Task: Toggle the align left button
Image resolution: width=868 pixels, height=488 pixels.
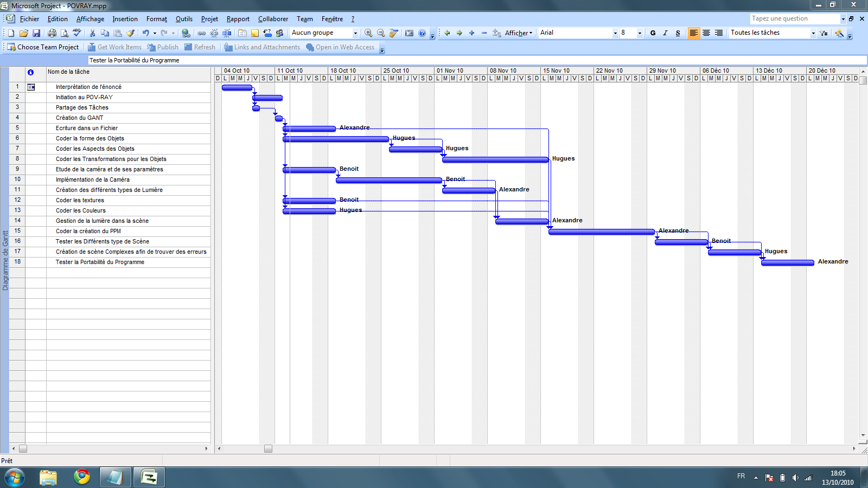Action: pyautogui.click(x=693, y=33)
